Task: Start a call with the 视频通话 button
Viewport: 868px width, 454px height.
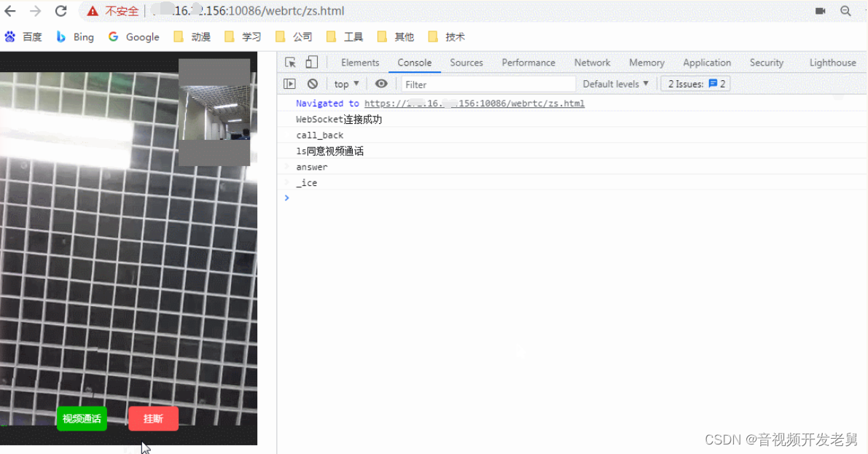Action: pyautogui.click(x=82, y=418)
